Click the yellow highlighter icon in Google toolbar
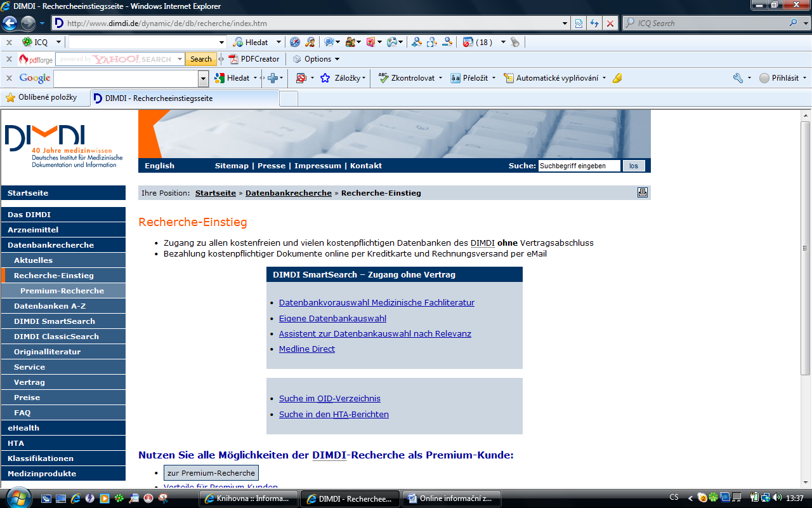Image resolution: width=812 pixels, height=508 pixels. pos(617,78)
